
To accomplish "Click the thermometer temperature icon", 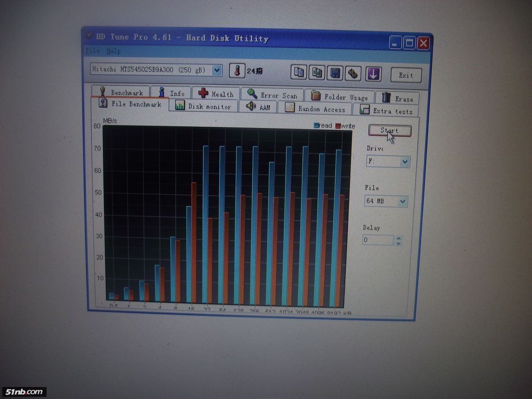I will click(x=237, y=71).
